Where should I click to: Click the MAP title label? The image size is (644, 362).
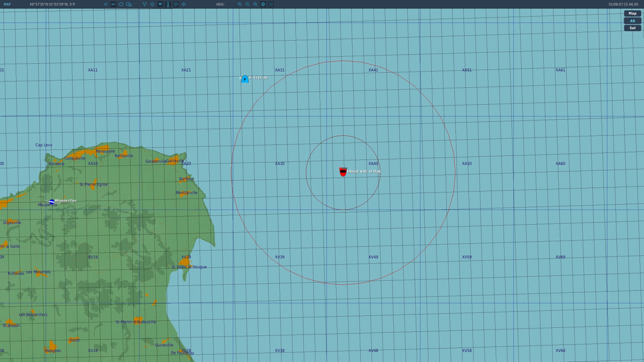tap(7, 4)
